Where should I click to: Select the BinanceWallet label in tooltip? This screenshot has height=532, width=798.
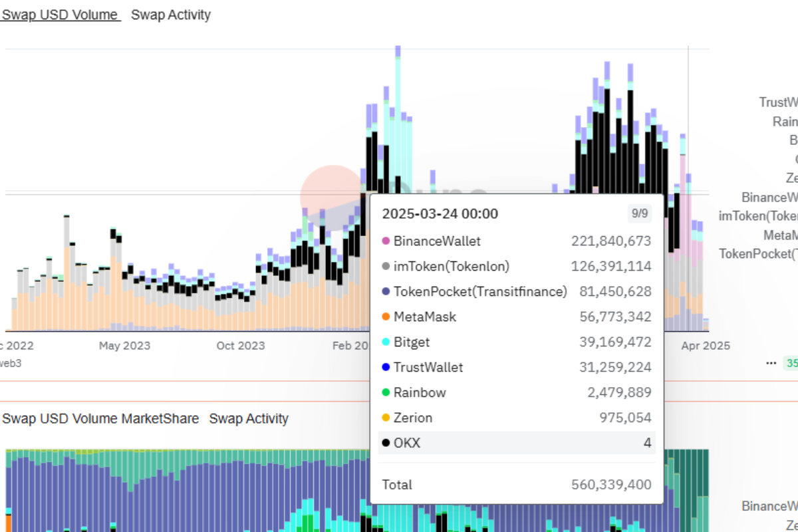pos(437,241)
